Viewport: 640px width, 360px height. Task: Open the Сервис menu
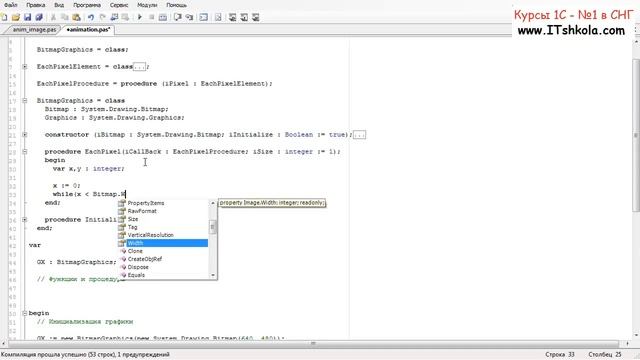(x=119, y=5)
